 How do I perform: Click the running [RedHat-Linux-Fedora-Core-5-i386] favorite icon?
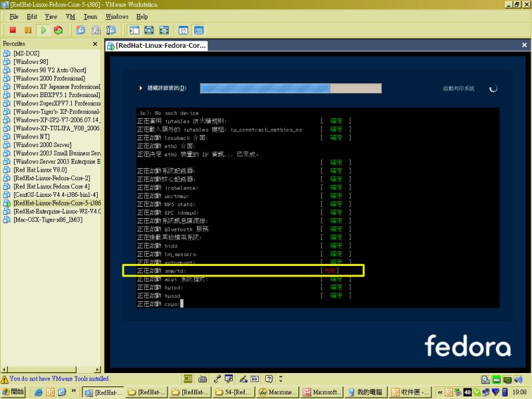(7, 203)
